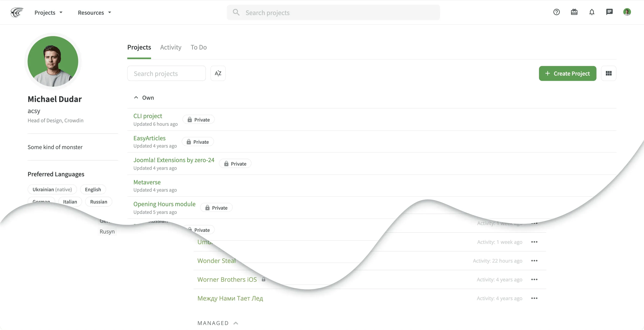Image resolution: width=644 pixels, height=330 pixels.
Task: Open the Metaverse project
Action: 147,182
